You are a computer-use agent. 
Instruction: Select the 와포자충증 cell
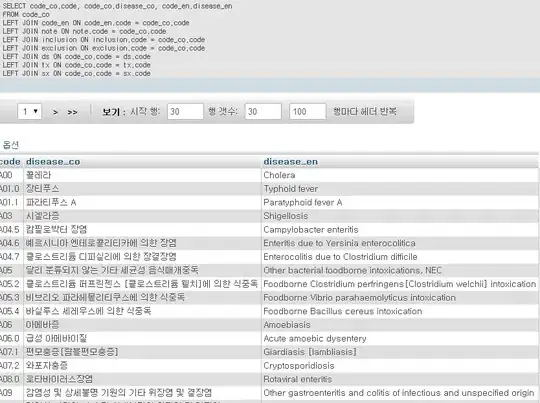(x=142, y=365)
